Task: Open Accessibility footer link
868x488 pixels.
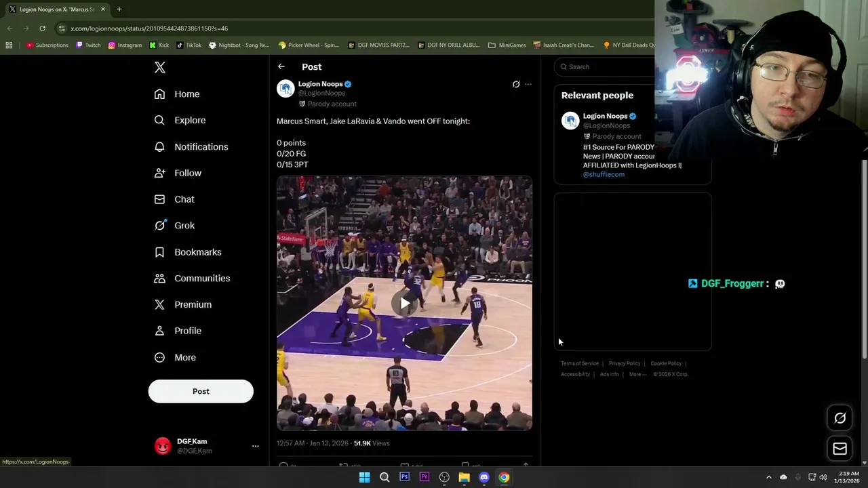Action: 575,374
